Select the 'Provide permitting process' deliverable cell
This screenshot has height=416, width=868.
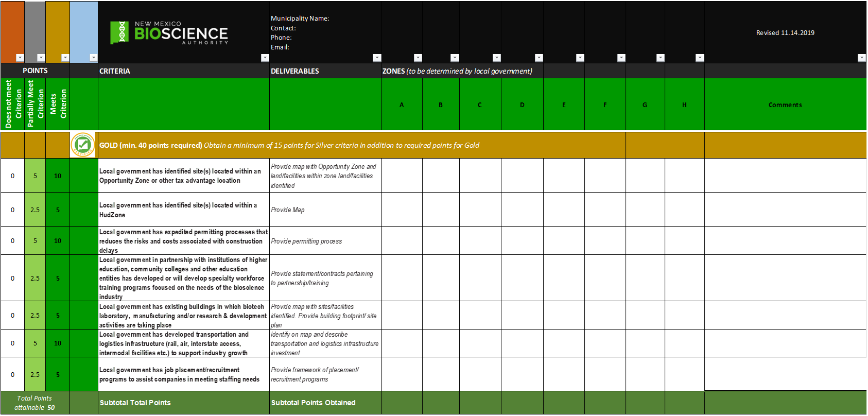(325, 241)
